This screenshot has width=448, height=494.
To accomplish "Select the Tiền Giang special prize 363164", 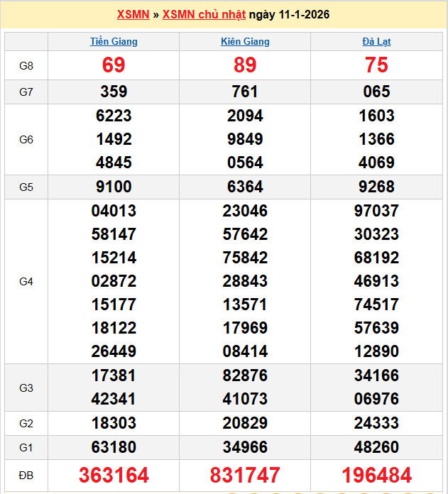I will coord(114,475).
